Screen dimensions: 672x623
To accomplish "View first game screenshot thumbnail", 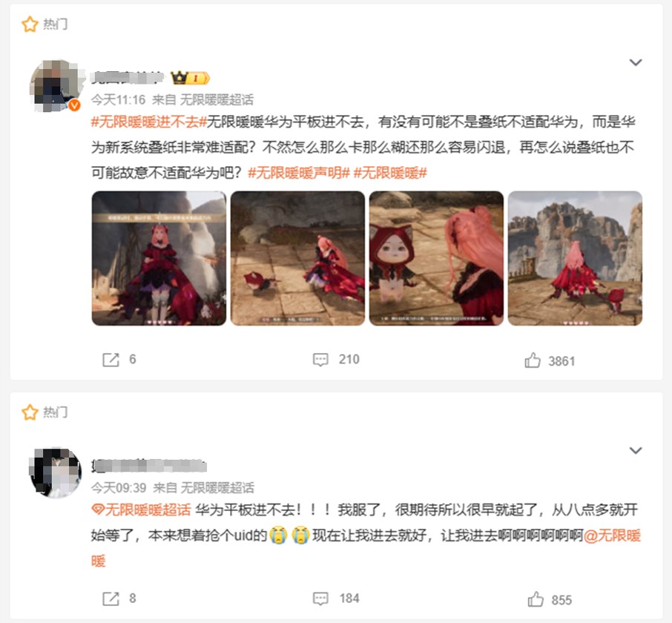I will [x=159, y=258].
